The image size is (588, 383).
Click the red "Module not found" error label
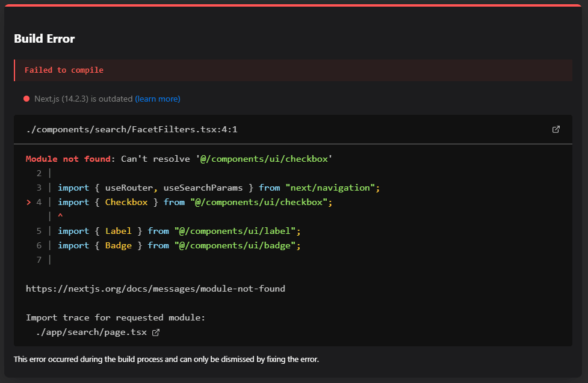(68, 159)
